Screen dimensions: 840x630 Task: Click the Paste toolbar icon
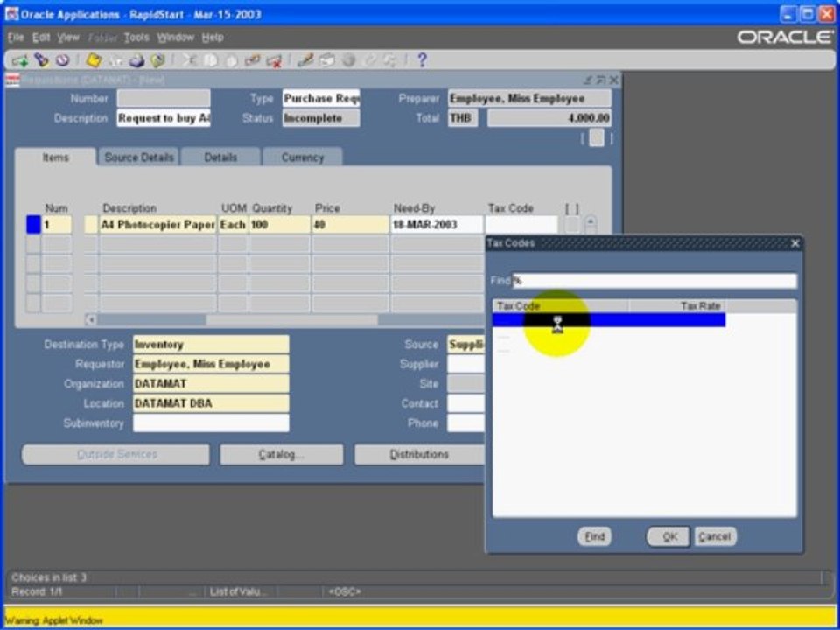click(231, 60)
